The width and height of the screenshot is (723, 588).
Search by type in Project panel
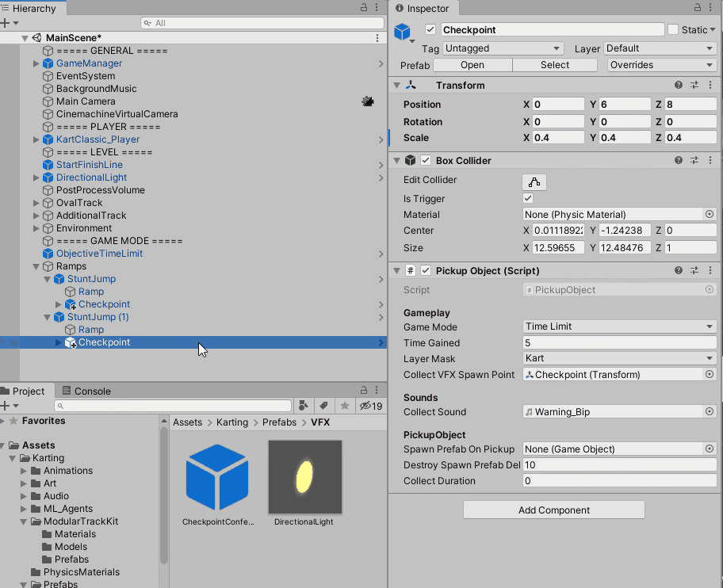pos(304,406)
